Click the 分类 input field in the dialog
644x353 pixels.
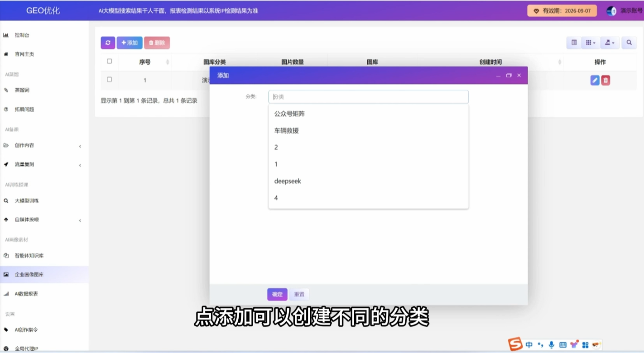pos(368,96)
